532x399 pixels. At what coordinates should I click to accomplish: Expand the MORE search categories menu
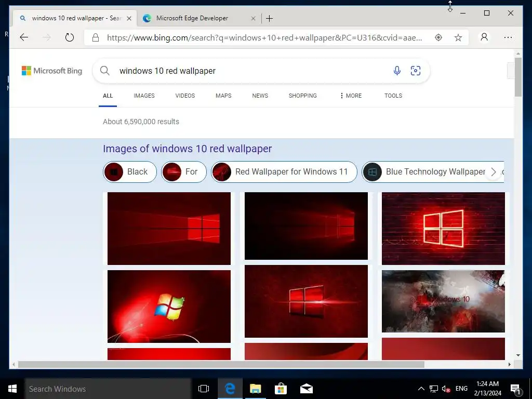click(x=351, y=96)
